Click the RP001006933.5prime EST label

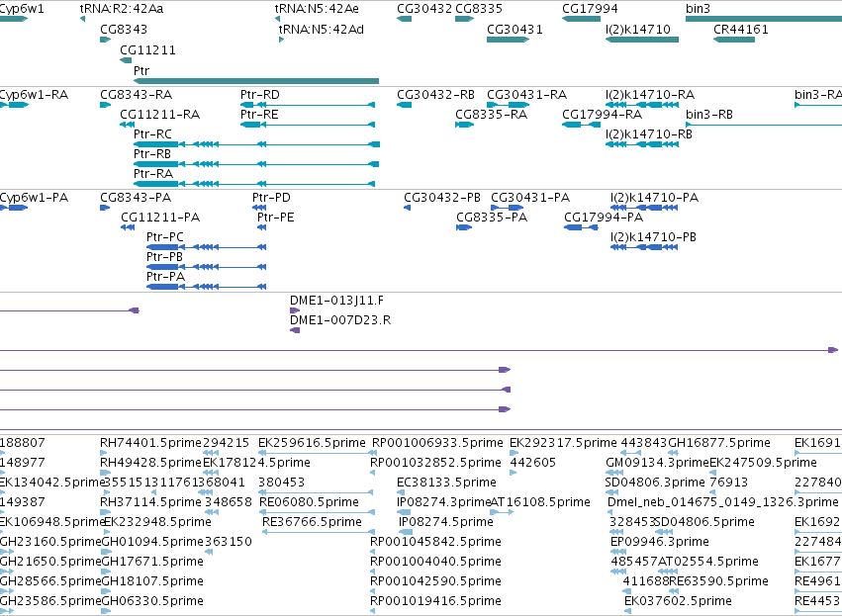tap(437, 443)
